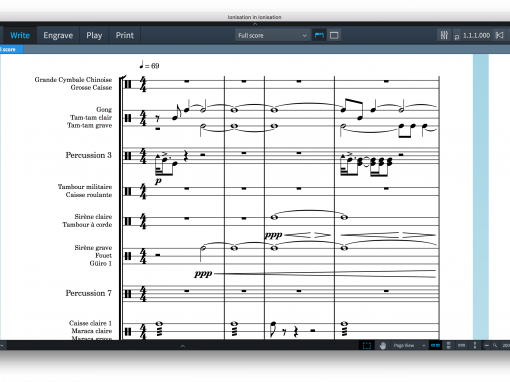This screenshot has width=510, height=382.
Task: Open the Mixer window icon
Action: tap(444, 35)
